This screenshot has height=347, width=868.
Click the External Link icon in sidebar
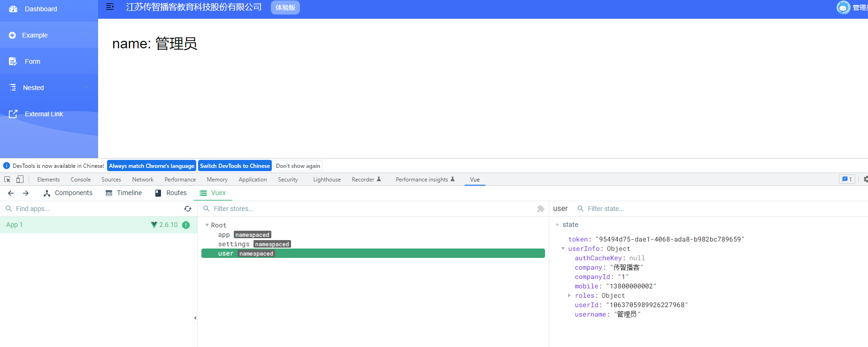(13, 114)
